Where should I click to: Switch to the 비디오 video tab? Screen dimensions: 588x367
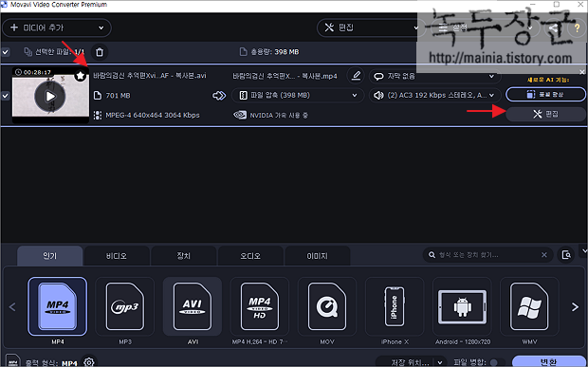117,256
